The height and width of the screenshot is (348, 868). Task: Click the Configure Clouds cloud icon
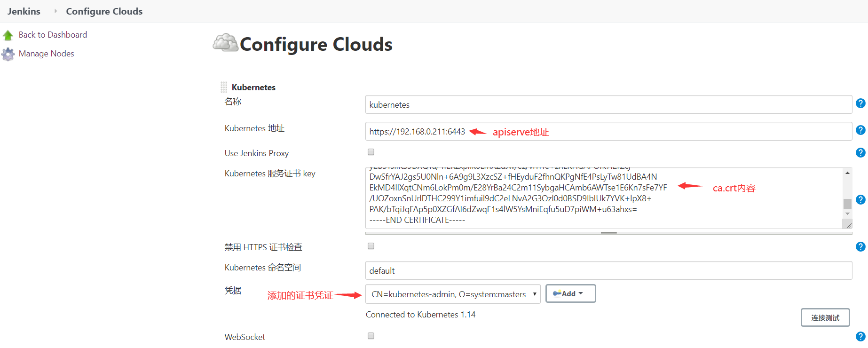pyautogui.click(x=225, y=43)
